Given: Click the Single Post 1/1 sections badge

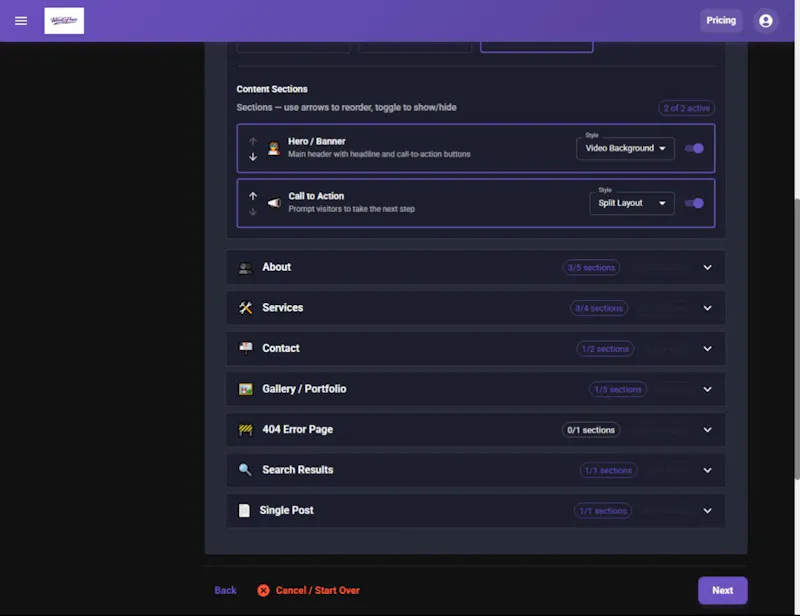Looking at the screenshot, I should (603, 511).
